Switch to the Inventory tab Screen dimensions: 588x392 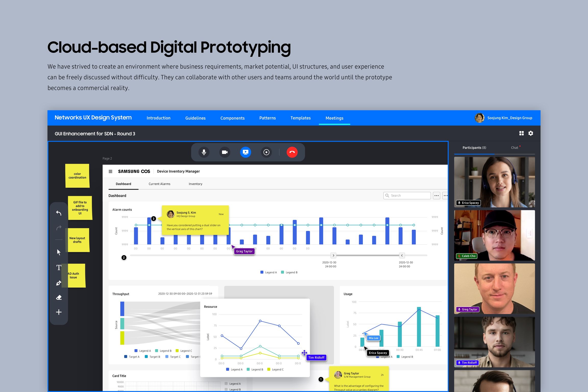pyautogui.click(x=195, y=184)
